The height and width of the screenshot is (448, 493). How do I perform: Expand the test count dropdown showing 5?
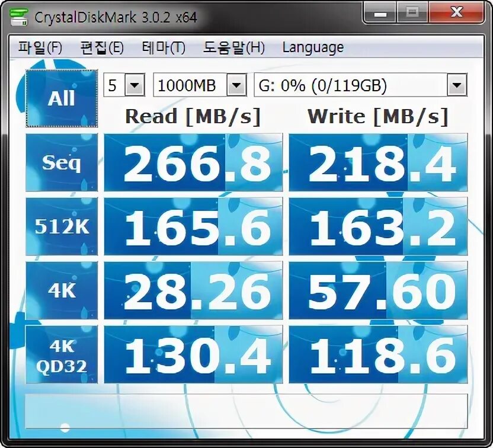(x=135, y=85)
